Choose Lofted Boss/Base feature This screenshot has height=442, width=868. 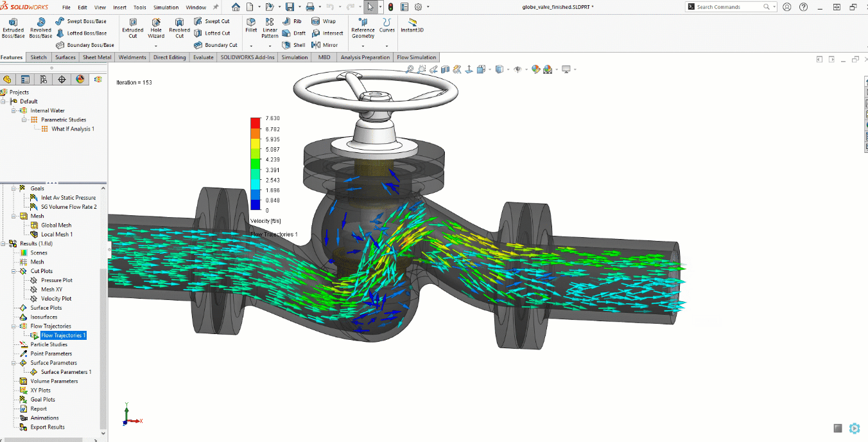pyautogui.click(x=81, y=33)
